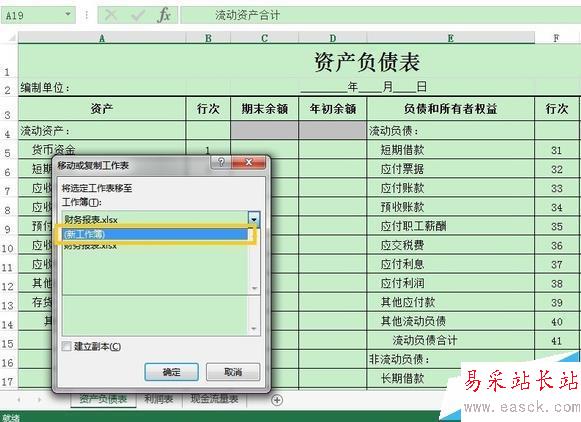Select column E header
581x422 pixels.
(450, 38)
